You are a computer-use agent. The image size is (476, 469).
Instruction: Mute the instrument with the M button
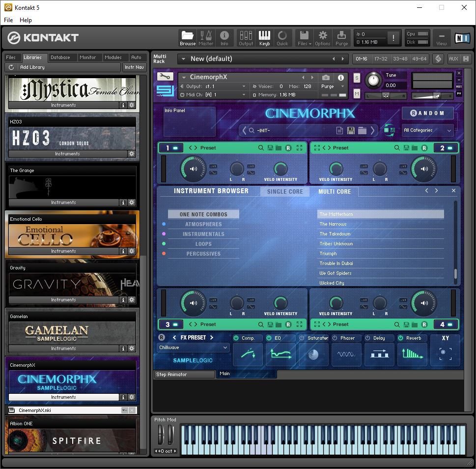coord(357,94)
